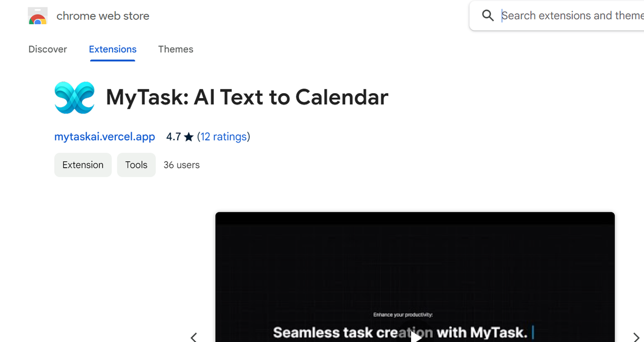Image resolution: width=644 pixels, height=342 pixels.
Task: Click the right carousel arrow
Action: click(636, 337)
